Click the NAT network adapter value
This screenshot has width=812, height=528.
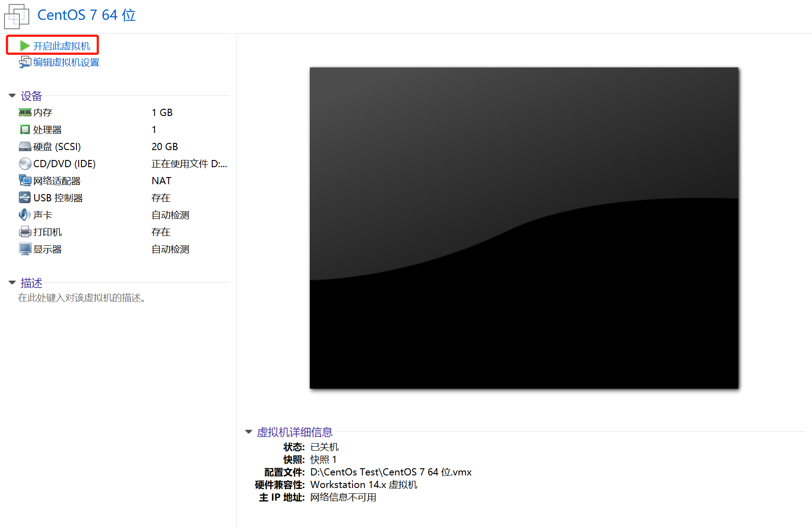(161, 181)
